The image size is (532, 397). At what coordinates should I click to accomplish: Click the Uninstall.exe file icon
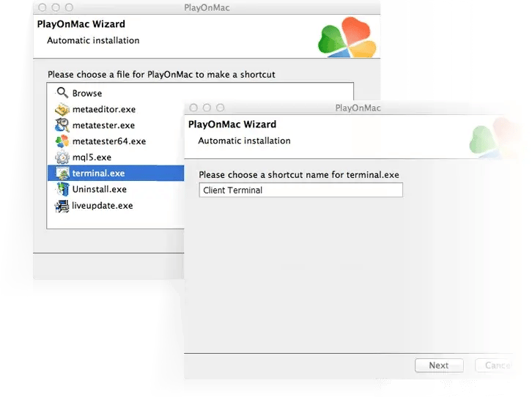[x=62, y=189]
